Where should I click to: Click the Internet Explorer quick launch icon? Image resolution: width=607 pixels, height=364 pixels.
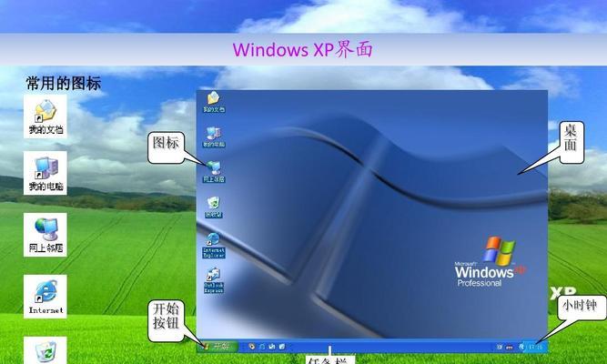click(x=262, y=347)
